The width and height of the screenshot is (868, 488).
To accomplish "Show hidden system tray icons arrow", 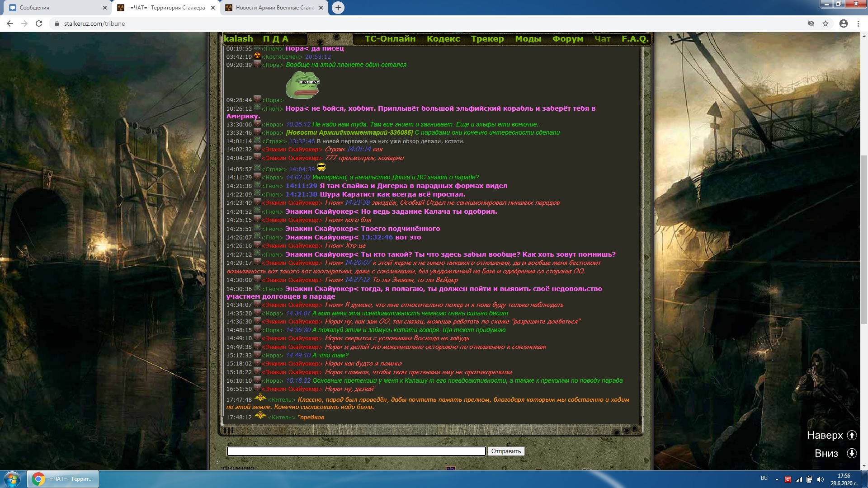I will click(x=777, y=479).
